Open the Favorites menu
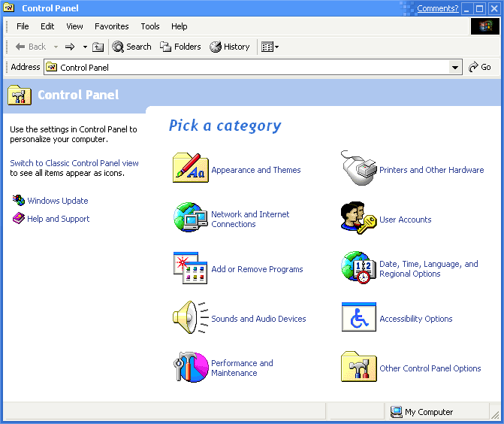The width and height of the screenshot is (504, 424). (111, 26)
